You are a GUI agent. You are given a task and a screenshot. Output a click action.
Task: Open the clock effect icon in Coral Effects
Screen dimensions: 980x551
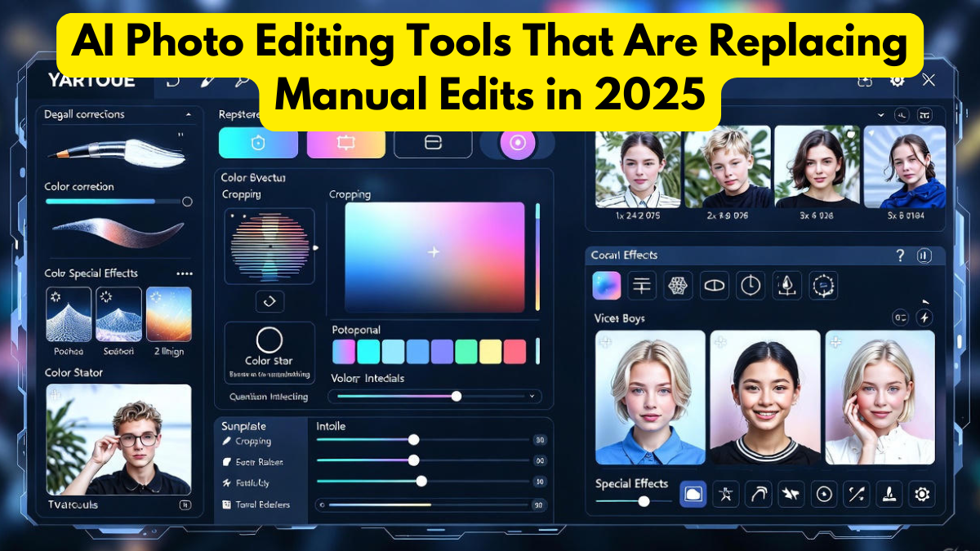click(x=751, y=286)
